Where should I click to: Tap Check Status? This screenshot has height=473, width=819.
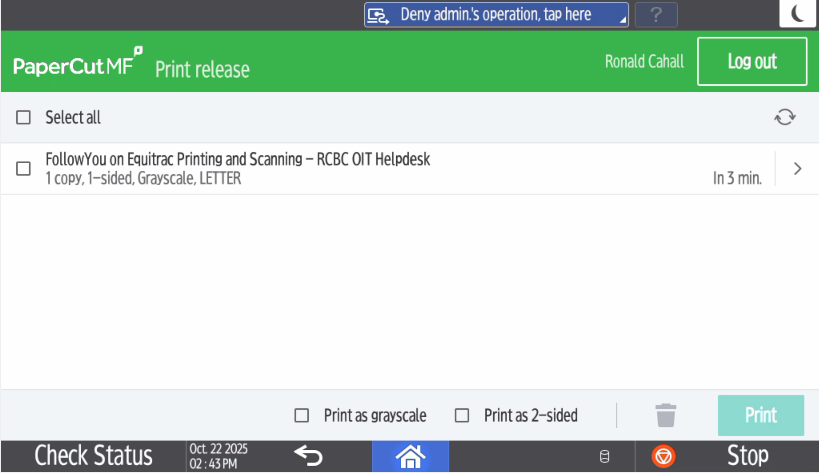93,456
